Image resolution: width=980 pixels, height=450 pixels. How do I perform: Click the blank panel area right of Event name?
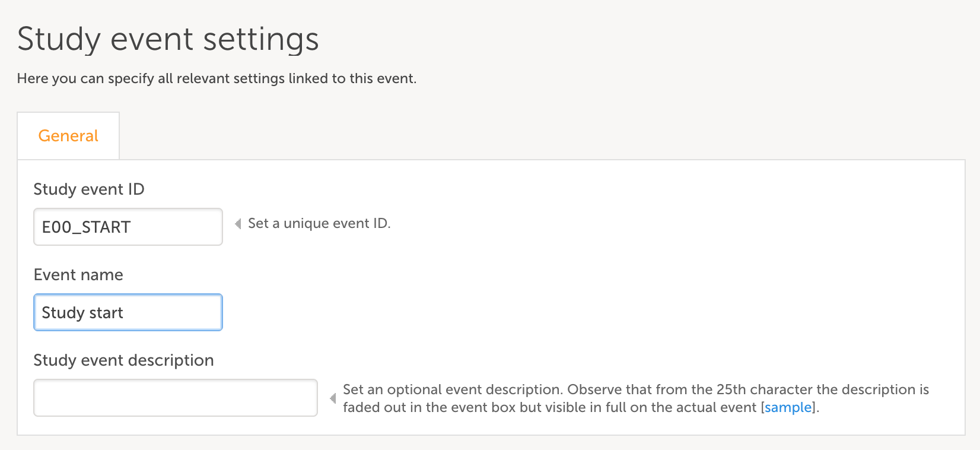tap(534, 309)
